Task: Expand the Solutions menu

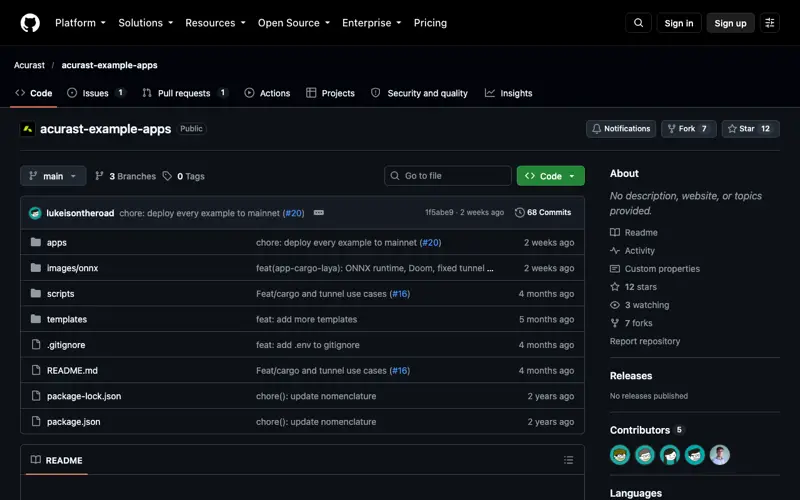Action: click(x=146, y=23)
